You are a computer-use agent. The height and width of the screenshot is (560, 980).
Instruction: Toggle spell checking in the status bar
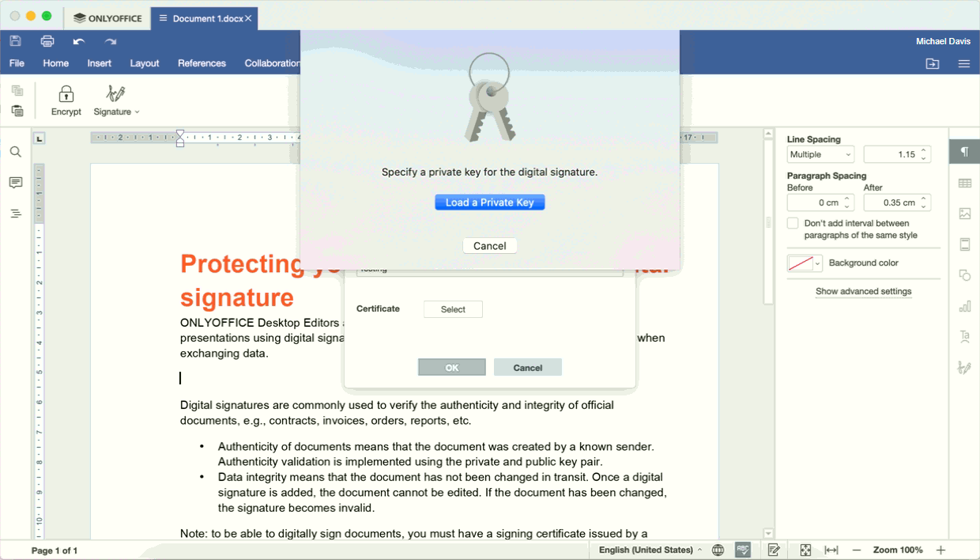[x=742, y=549]
